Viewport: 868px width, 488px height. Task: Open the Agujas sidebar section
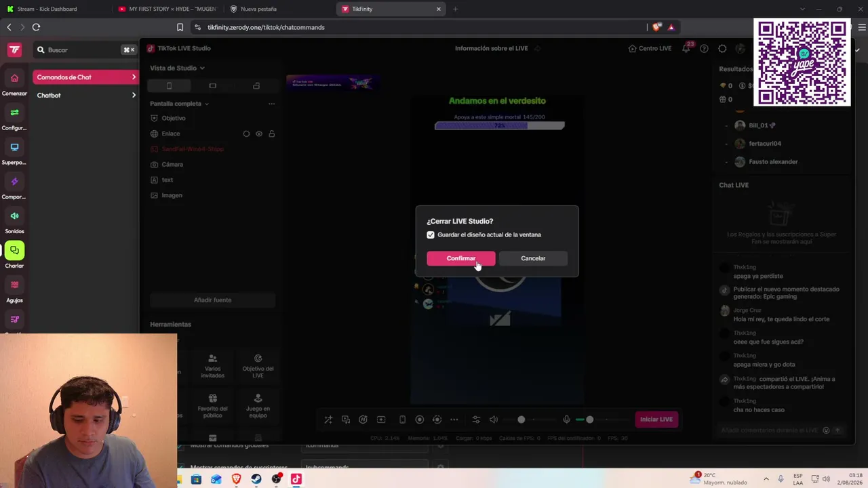click(14, 290)
